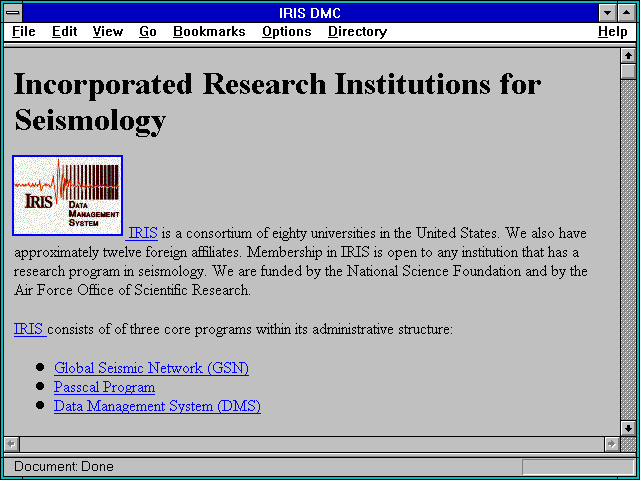
Task: Click the horizontal scrollbar left arrow
Action: [x=12, y=444]
